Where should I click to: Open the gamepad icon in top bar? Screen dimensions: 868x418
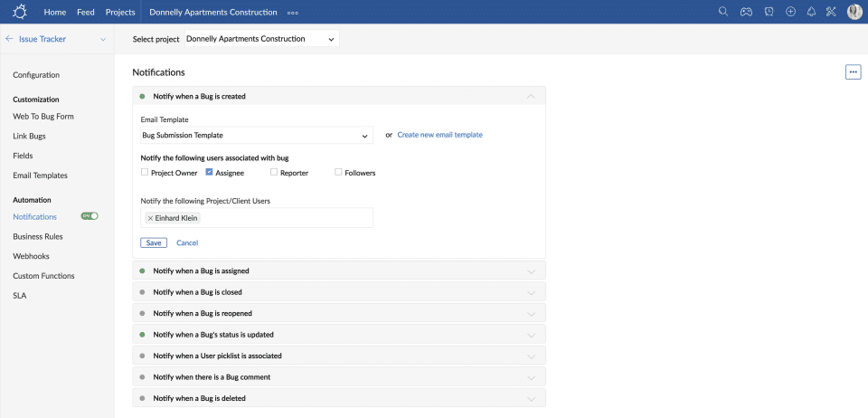[746, 12]
